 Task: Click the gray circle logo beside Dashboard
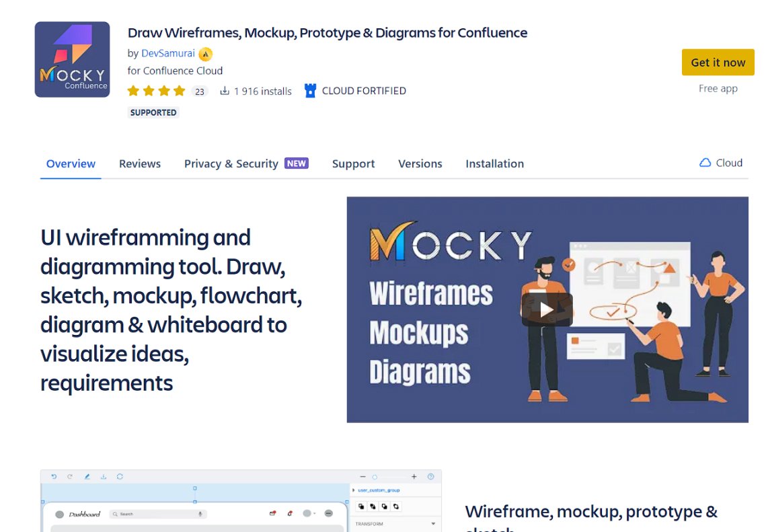pos(60,515)
